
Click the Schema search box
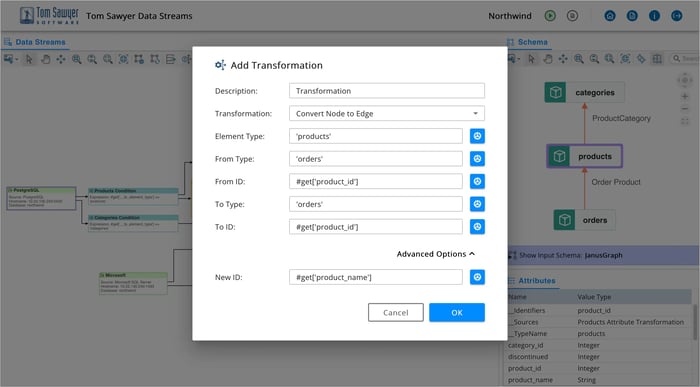685,58
